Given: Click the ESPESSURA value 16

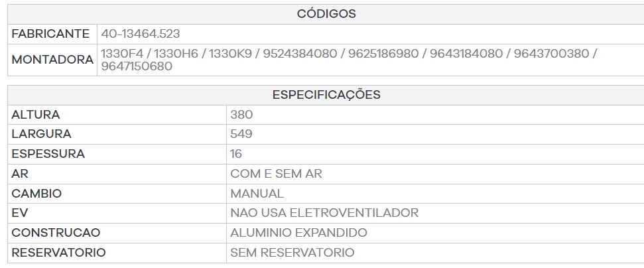Looking at the screenshot, I should click(x=236, y=154).
